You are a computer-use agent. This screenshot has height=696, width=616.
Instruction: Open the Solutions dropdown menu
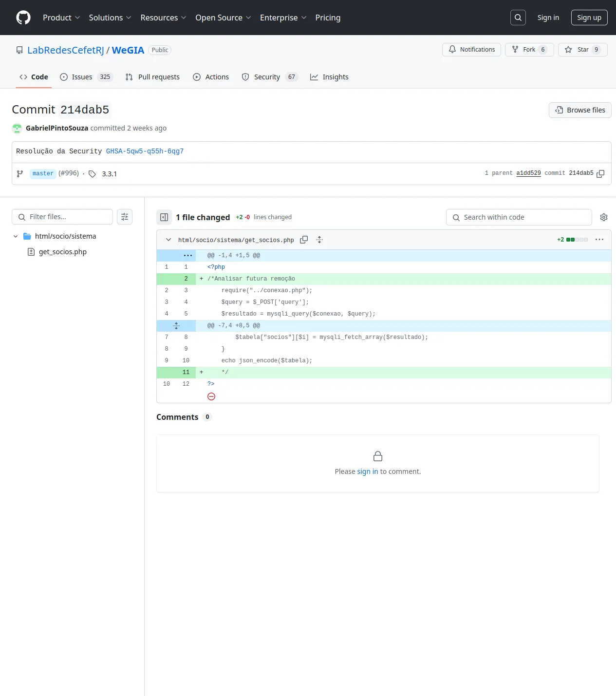(110, 18)
